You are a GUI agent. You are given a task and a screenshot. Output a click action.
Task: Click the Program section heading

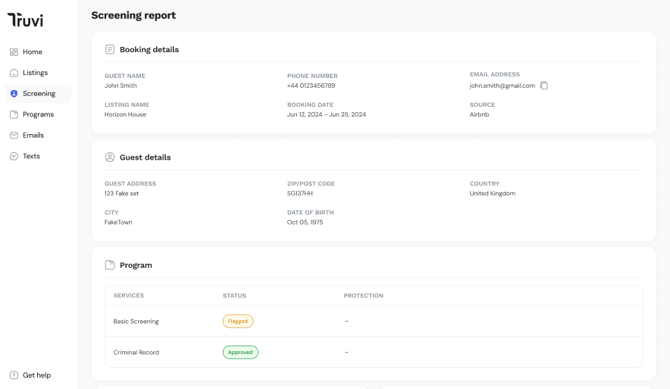135,265
